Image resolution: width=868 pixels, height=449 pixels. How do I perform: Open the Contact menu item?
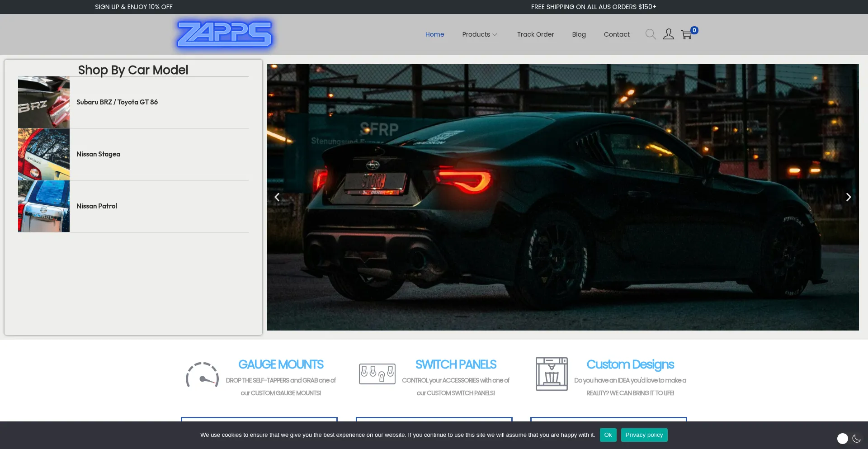coord(616,34)
